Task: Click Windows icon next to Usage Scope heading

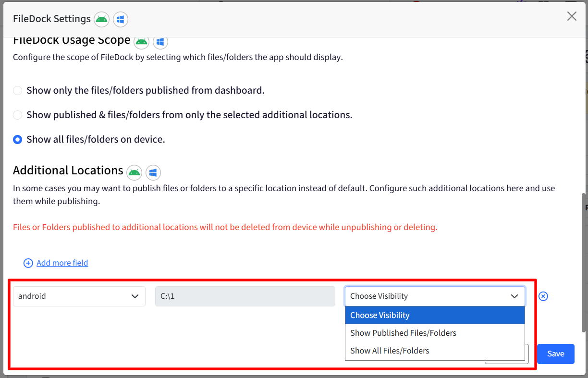Action: tap(160, 41)
